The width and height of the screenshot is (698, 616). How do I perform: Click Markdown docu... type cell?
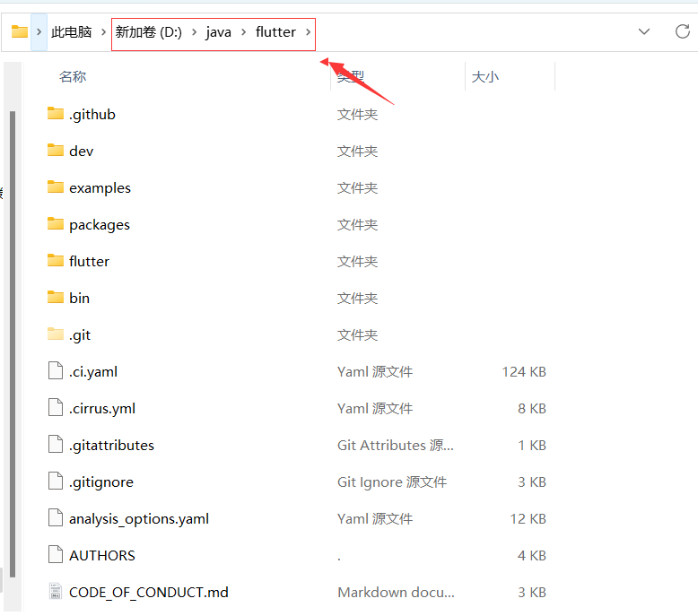(x=396, y=593)
